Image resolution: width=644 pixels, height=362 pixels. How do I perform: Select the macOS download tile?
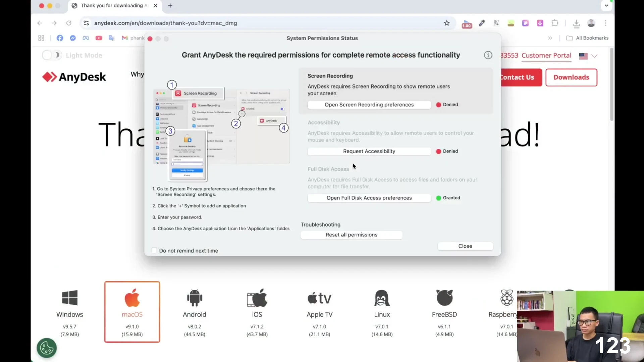pos(132,312)
